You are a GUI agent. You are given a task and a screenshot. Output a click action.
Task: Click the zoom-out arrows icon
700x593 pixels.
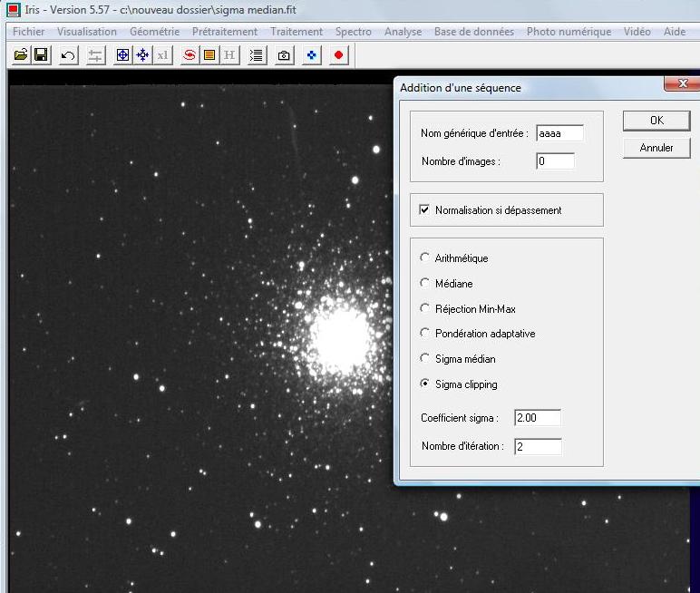(143, 55)
